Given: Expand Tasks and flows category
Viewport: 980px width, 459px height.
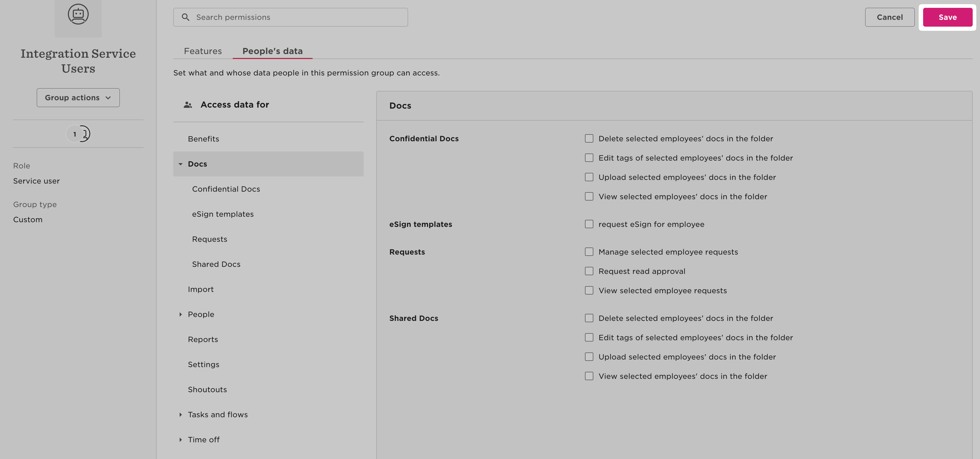Looking at the screenshot, I should [180, 414].
